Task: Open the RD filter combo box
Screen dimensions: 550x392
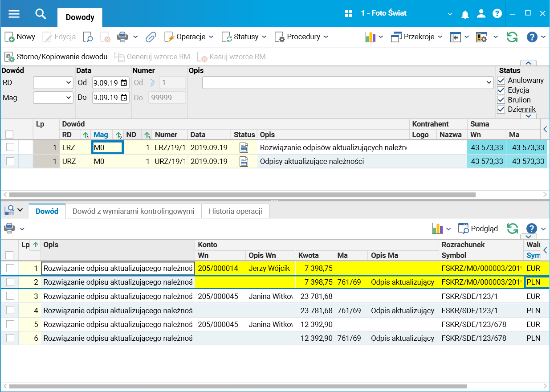Action: click(53, 82)
